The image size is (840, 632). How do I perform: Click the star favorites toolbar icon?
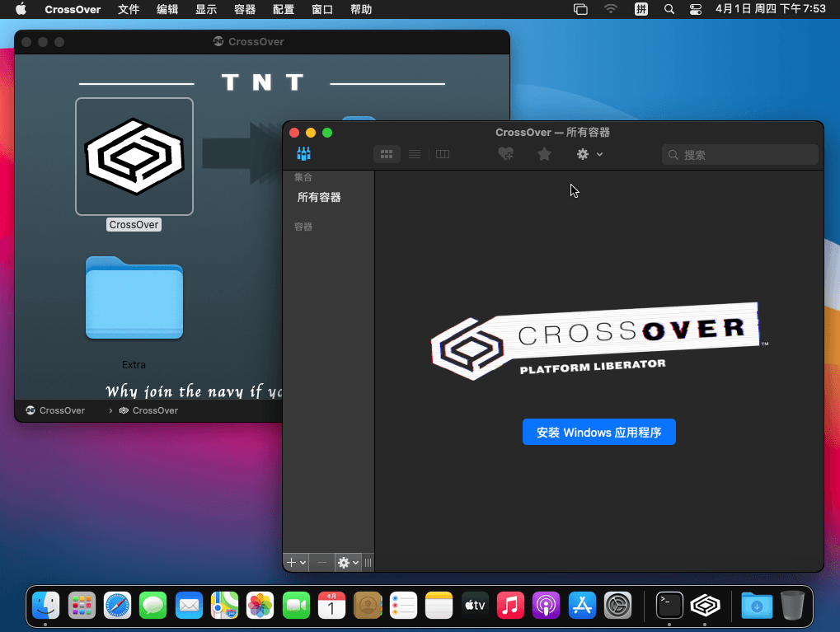(544, 154)
